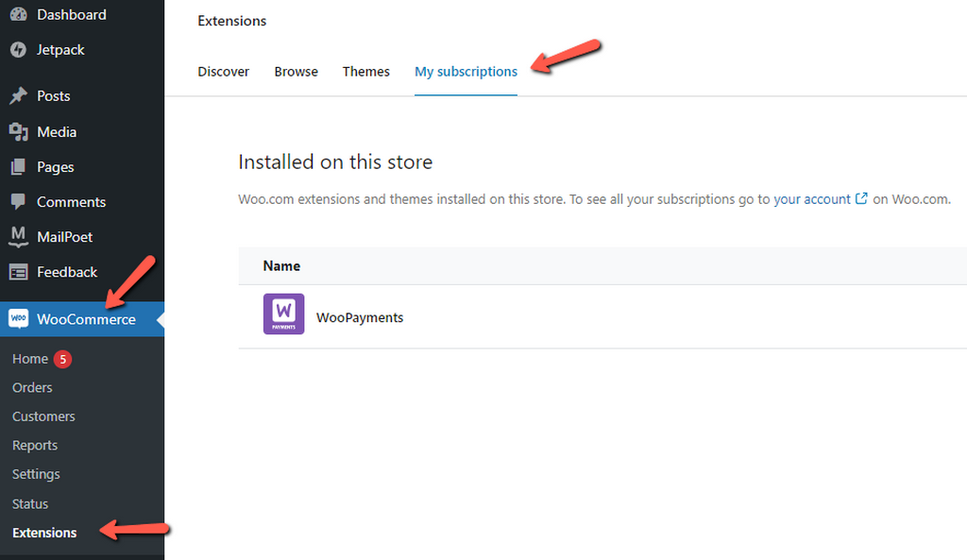Select the WooCommerce logo icon
The image size is (967, 560).
pyautogui.click(x=21, y=318)
